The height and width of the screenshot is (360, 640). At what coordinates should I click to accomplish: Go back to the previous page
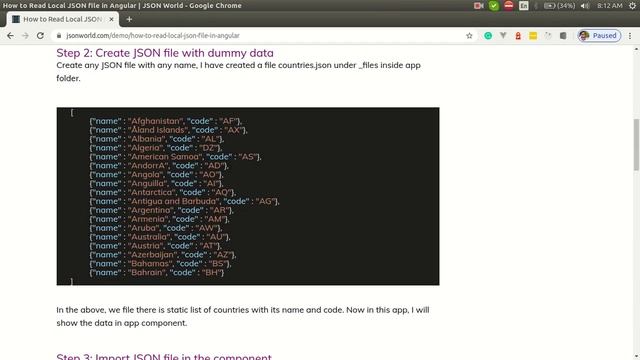[x=10, y=36]
